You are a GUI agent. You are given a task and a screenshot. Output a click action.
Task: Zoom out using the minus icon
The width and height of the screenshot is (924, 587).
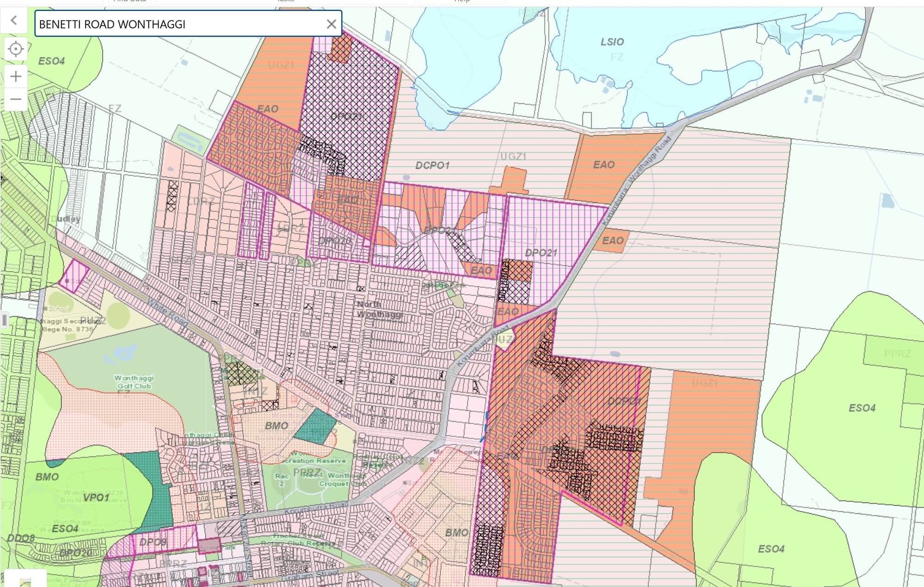tap(16, 98)
